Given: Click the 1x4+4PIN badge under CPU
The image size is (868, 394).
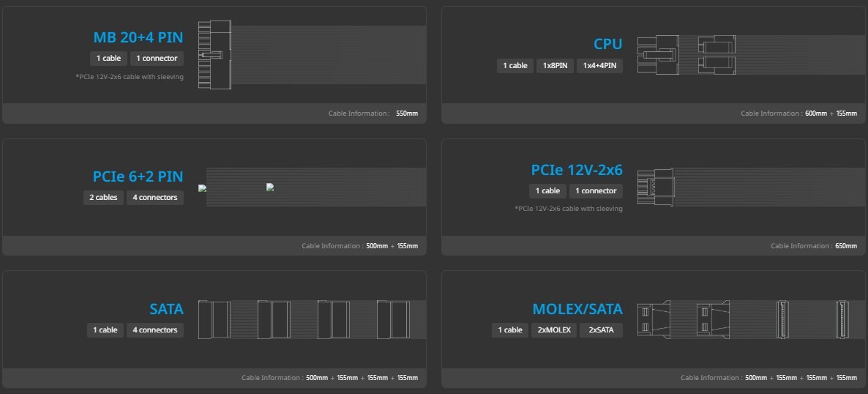Looking at the screenshot, I should pyautogui.click(x=599, y=65).
